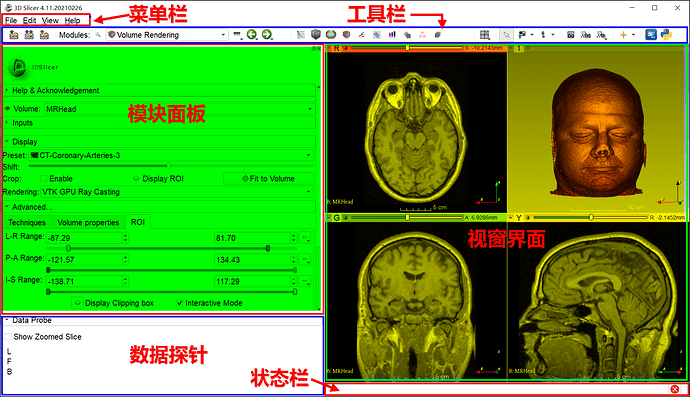Click the pin icon of the Red slice view
The height and width of the screenshot is (397, 690).
(x=330, y=48)
